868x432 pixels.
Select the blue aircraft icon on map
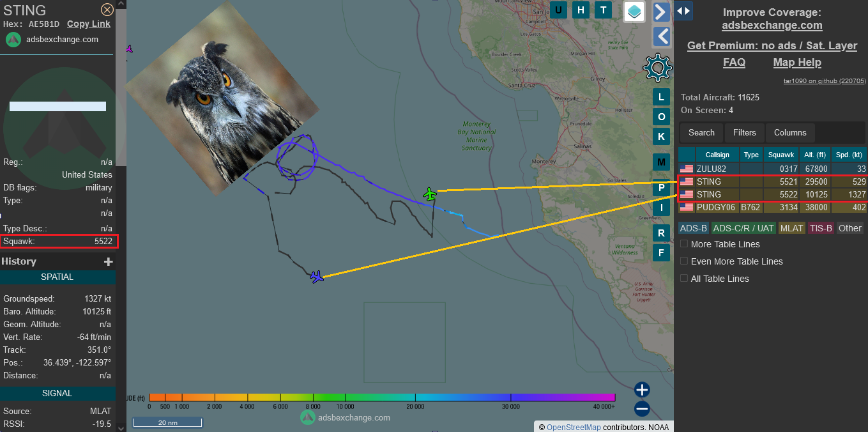(317, 277)
